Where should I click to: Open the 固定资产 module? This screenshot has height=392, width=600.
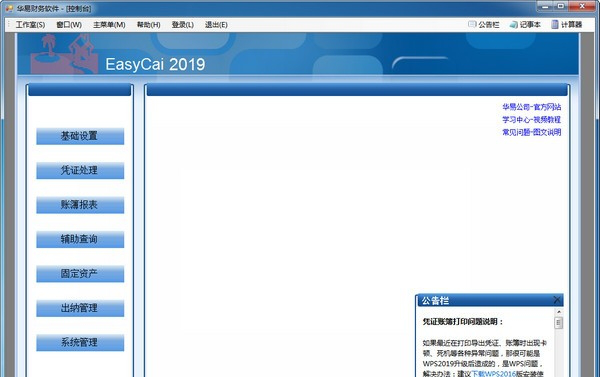80,274
